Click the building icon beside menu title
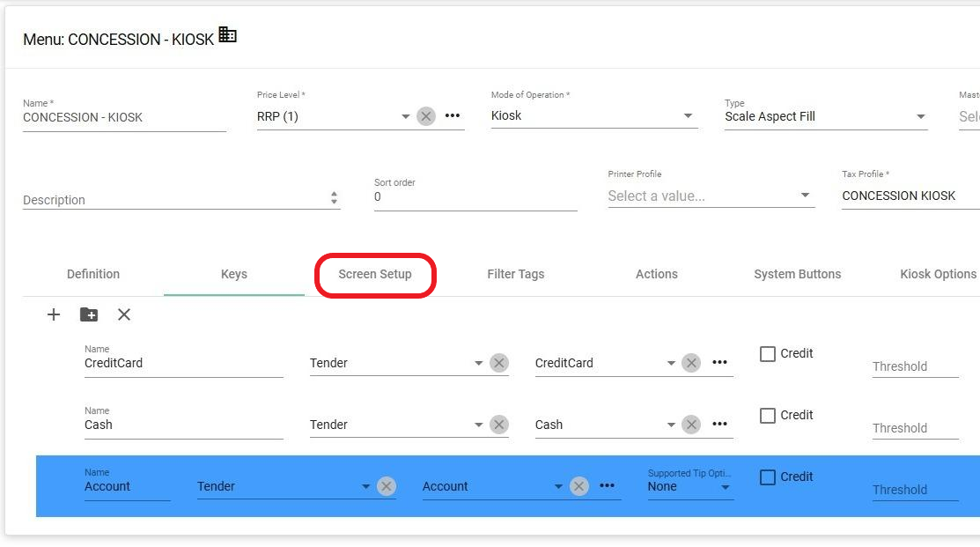 pyautogui.click(x=227, y=35)
